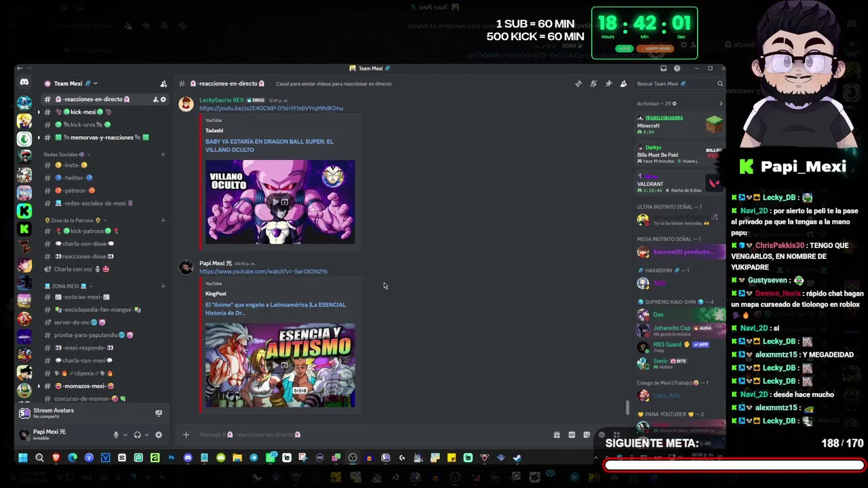Expand Team Mexi server dropdown menu
868x488 pixels.
coord(95,84)
